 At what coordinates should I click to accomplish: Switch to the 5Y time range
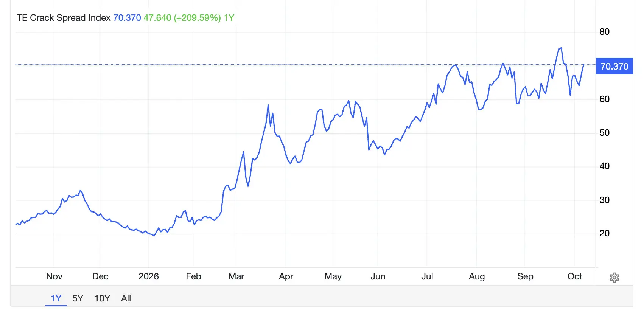tap(78, 298)
